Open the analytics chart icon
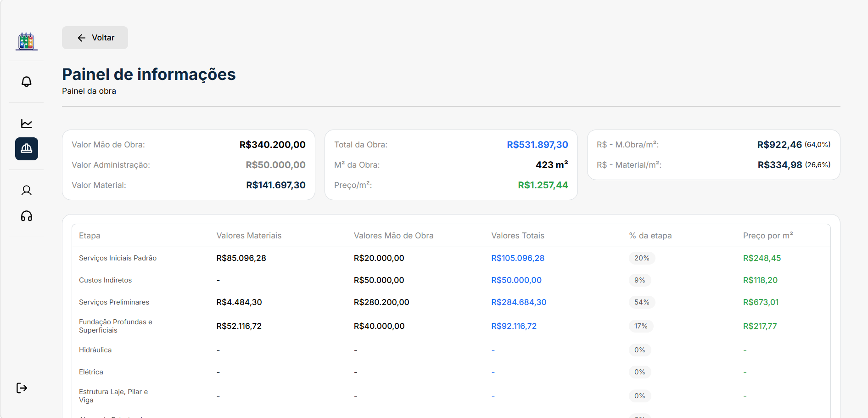The image size is (868, 418). point(27,124)
